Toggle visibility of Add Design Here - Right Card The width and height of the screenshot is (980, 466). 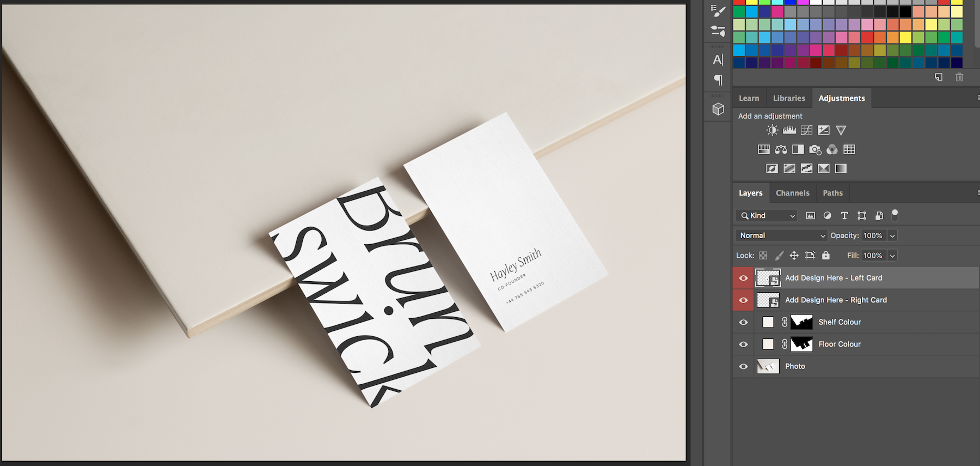click(x=743, y=300)
